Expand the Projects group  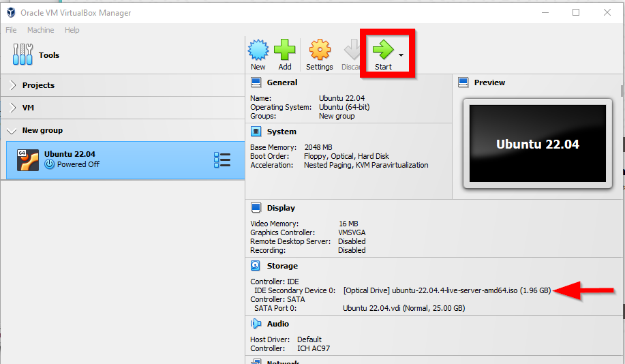click(13, 85)
